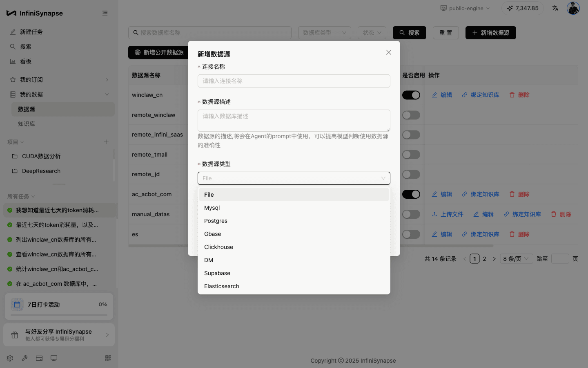Disable the winclaw_cn enable toggle
The width and height of the screenshot is (588, 368).
tap(411, 95)
